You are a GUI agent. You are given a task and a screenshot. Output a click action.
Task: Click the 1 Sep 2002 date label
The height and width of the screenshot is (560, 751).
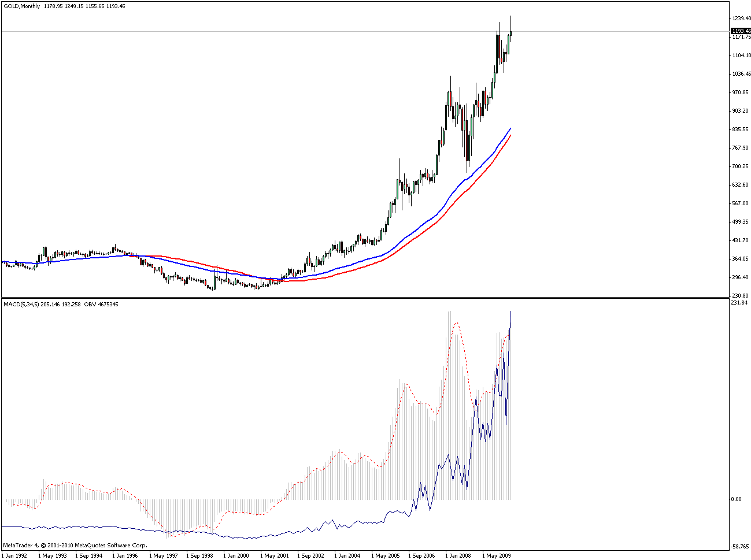pos(311,556)
